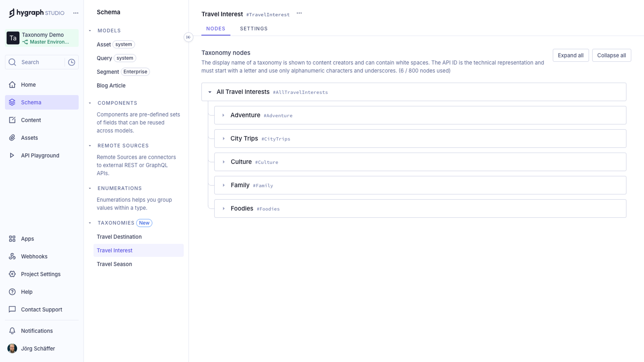Open search history clock icon
644x362 pixels.
click(72, 62)
